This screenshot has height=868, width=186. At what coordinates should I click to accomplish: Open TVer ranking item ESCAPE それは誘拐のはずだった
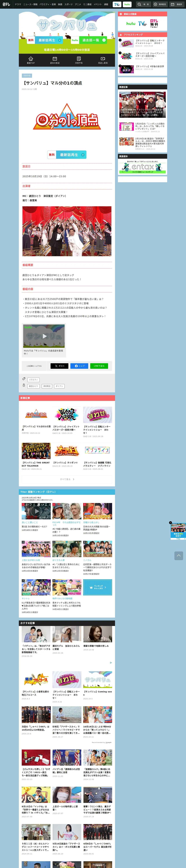[67, 520]
